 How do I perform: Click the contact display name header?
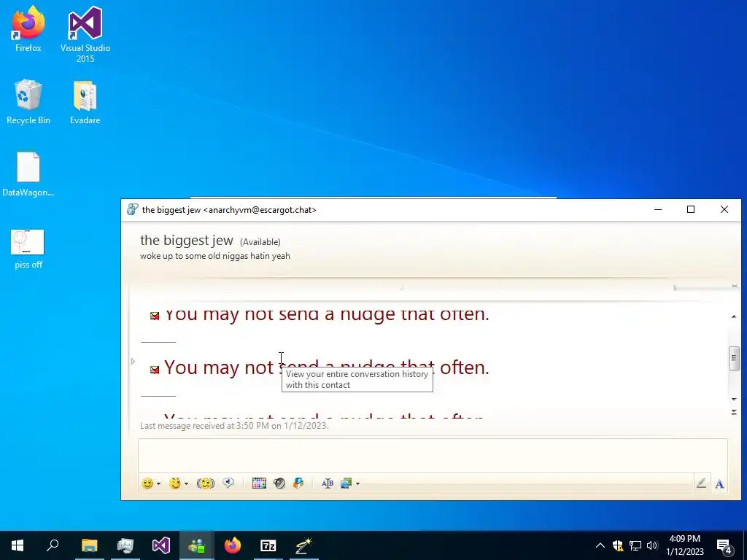pyautogui.click(x=187, y=241)
